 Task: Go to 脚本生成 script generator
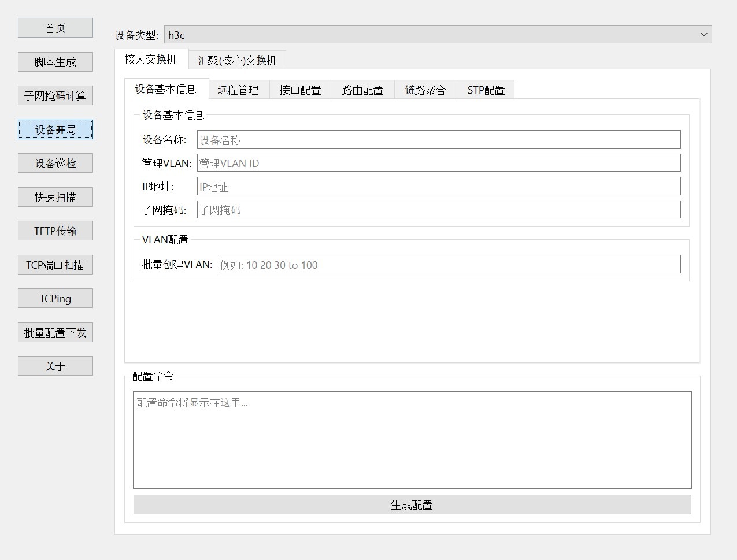tap(55, 62)
